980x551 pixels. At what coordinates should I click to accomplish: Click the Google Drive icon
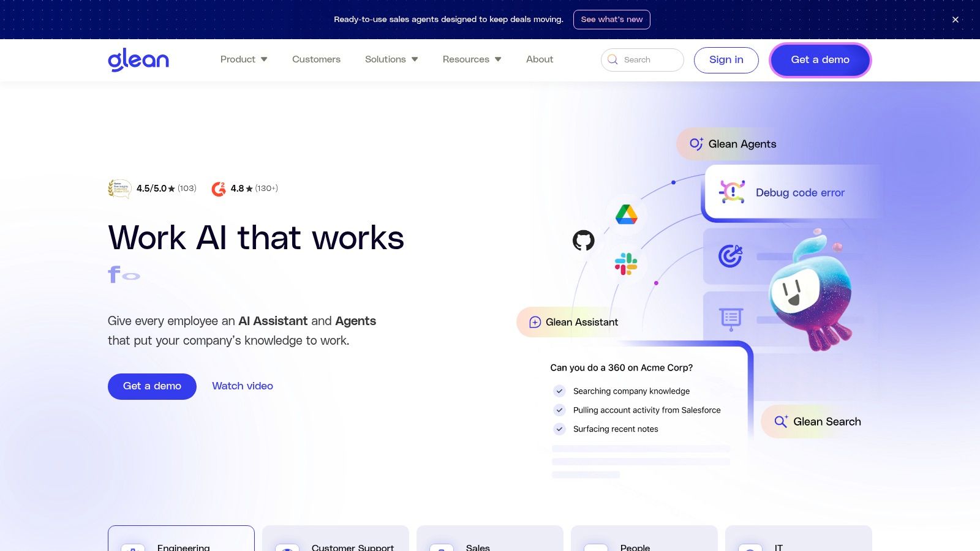tap(627, 215)
